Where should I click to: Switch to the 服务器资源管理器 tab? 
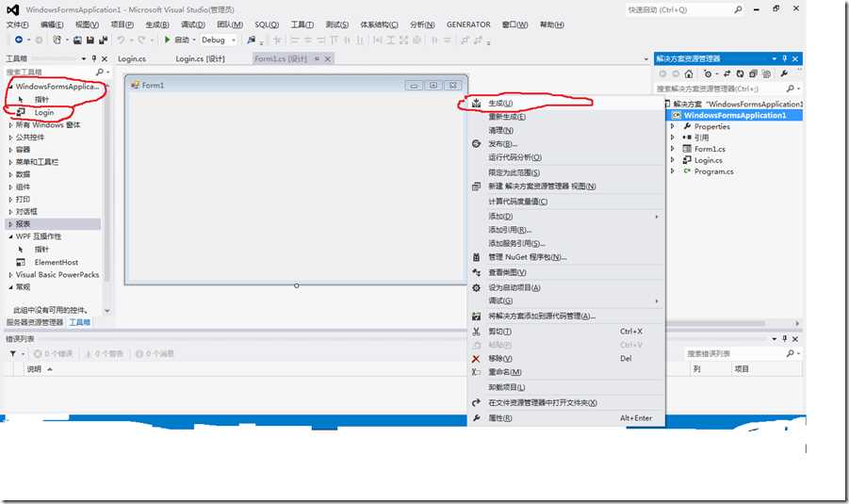coord(35,322)
